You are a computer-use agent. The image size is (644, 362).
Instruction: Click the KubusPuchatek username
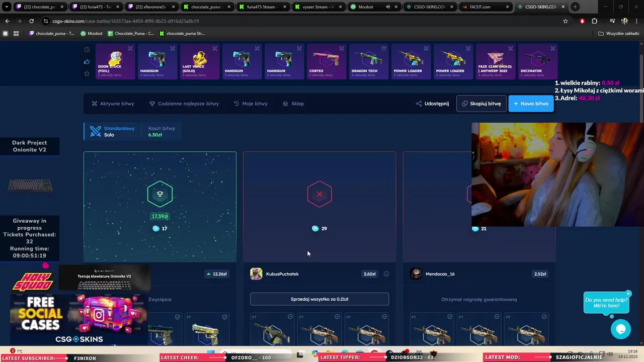(x=282, y=274)
